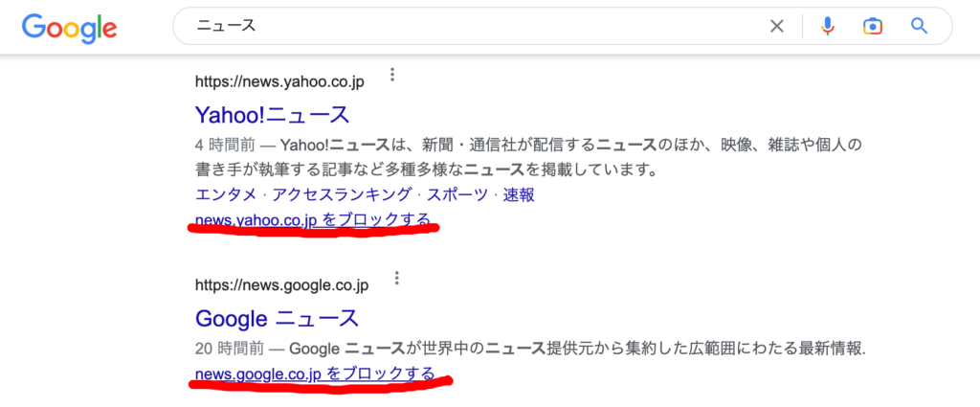Visit the スポーツ sitelink

click(x=457, y=195)
